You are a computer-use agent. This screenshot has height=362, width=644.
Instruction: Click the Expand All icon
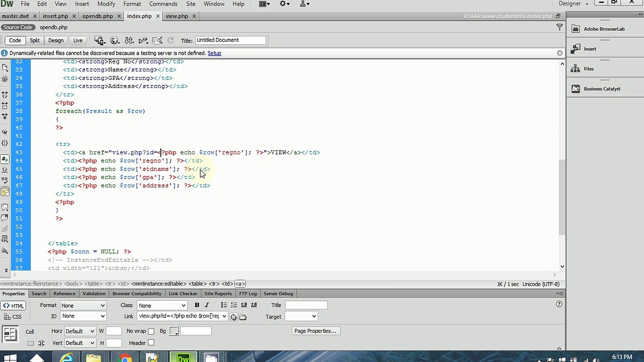5,116
